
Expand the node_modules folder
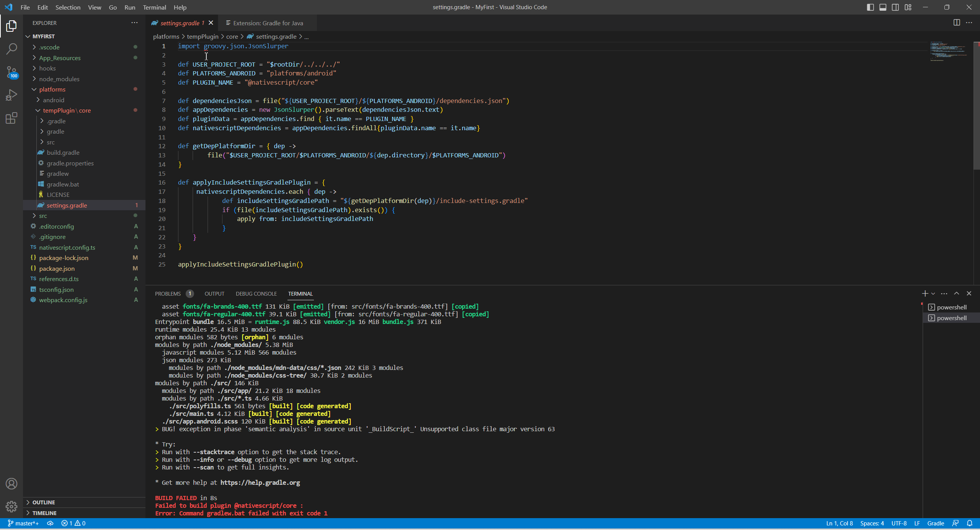[59, 79]
